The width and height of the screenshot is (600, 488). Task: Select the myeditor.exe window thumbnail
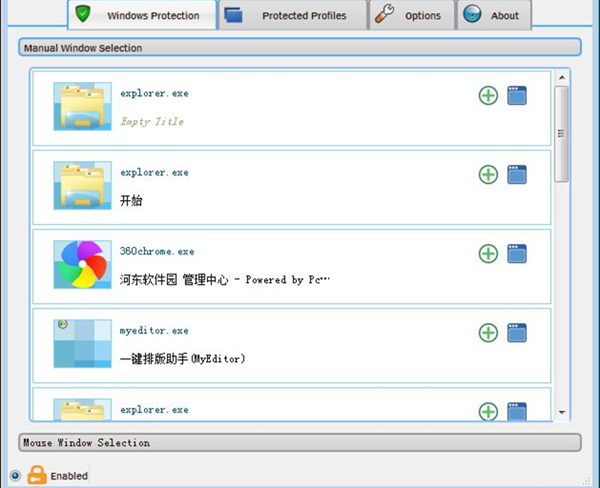coord(82,343)
